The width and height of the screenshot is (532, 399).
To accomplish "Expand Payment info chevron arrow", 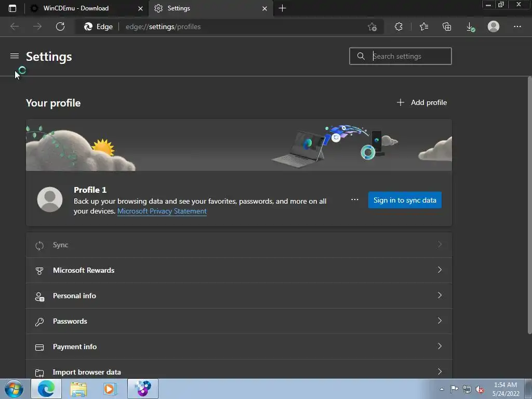I will point(440,346).
